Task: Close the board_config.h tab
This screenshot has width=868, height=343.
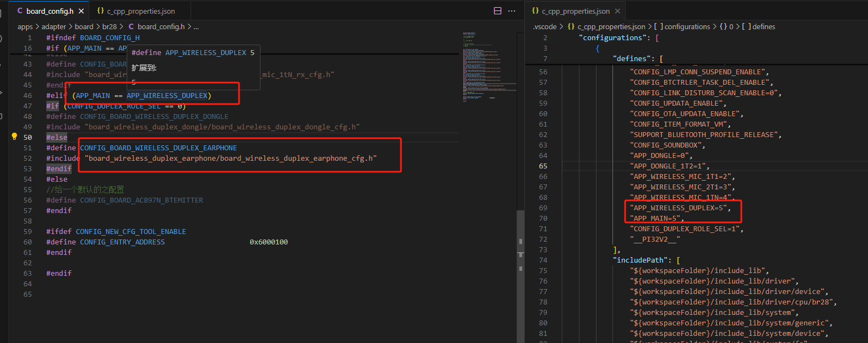Action: pyautogui.click(x=82, y=11)
